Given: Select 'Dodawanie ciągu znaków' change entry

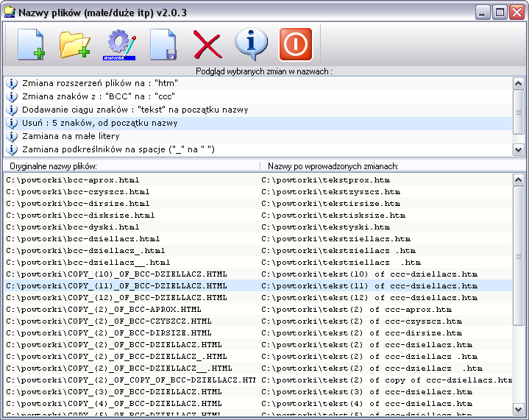Looking at the screenshot, I should pyautogui.click(x=135, y=110).
